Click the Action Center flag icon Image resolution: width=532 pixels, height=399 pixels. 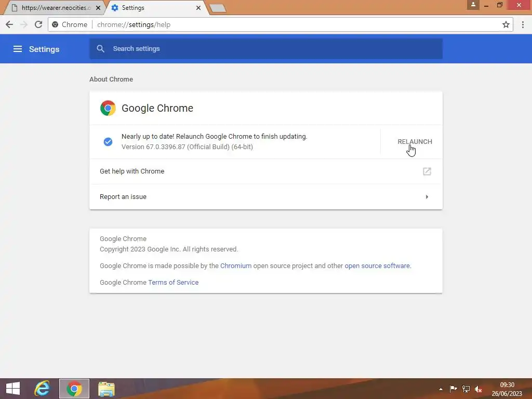(453, 389)
